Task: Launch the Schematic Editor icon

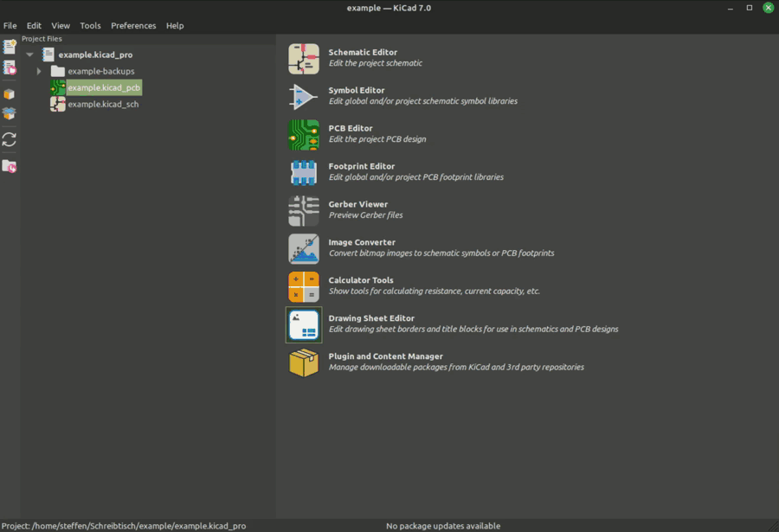Action: coord(304,59)
